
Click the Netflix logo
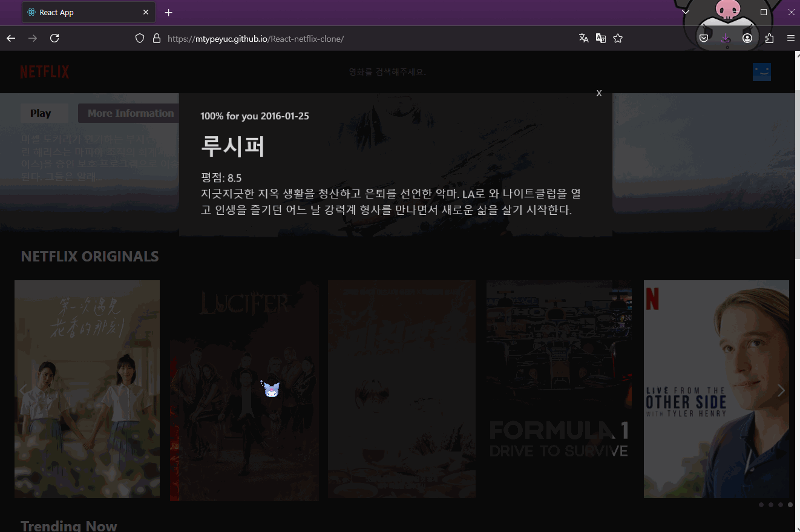pyautogui.click(x=45, y=72)
